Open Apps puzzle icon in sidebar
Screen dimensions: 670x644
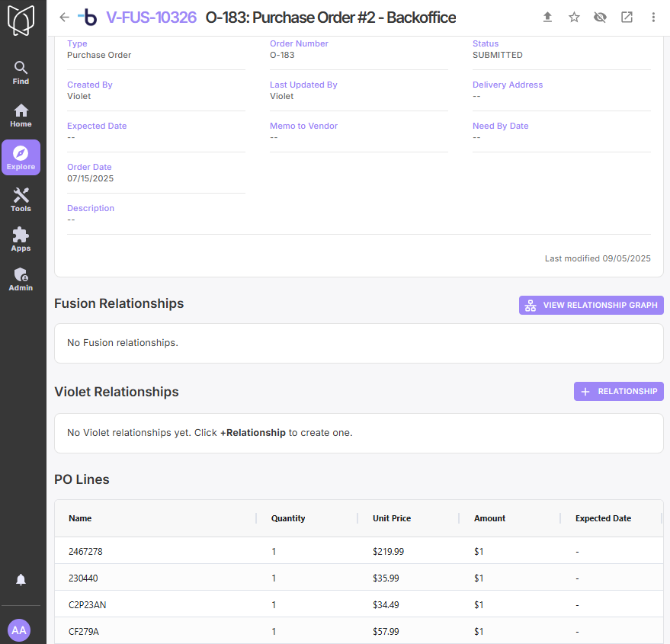tap(21, 240)
